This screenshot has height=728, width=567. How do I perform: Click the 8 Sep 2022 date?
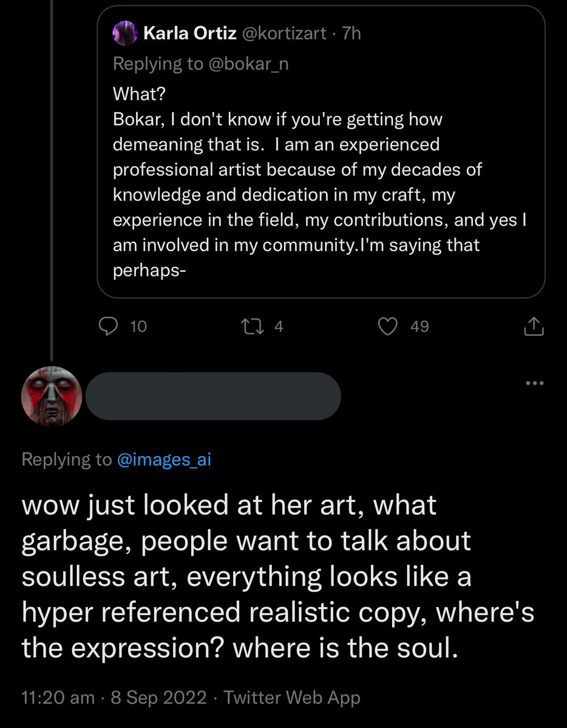[x=160, y=698]
